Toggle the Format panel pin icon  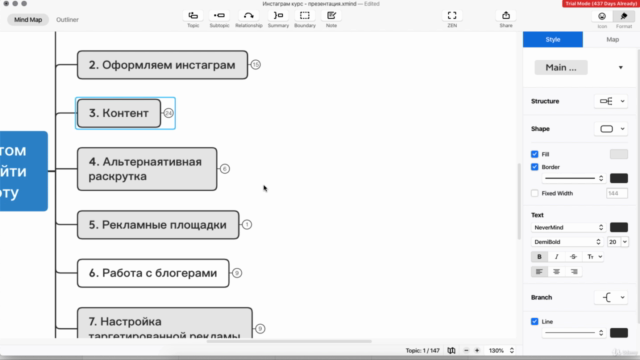624,16
